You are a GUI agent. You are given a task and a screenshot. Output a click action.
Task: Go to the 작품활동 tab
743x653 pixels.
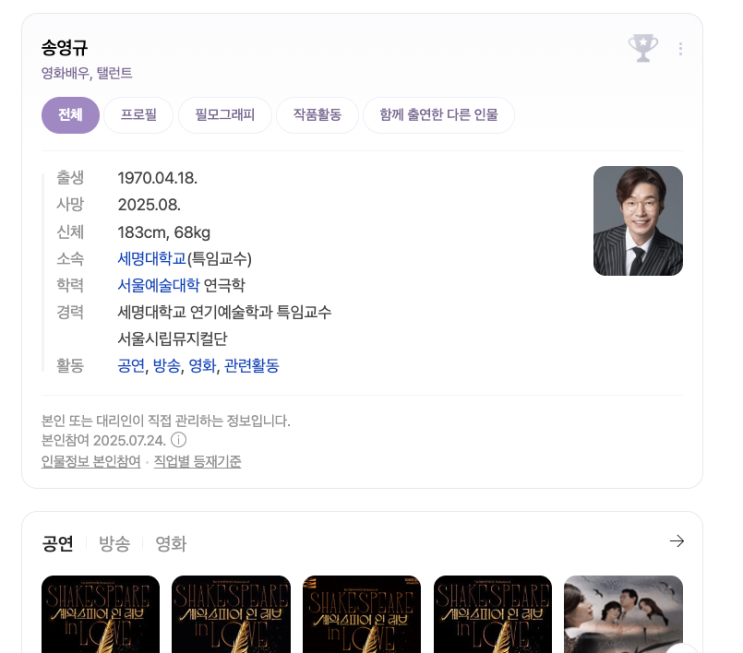click(x=317, y=115)
